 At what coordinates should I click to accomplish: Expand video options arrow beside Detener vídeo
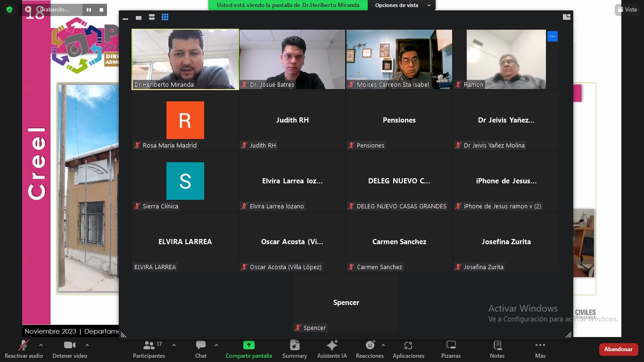click(87, 345)
